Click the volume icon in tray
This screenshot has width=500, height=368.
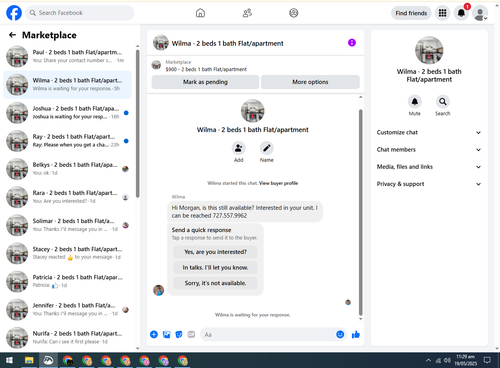coord(447,360)
